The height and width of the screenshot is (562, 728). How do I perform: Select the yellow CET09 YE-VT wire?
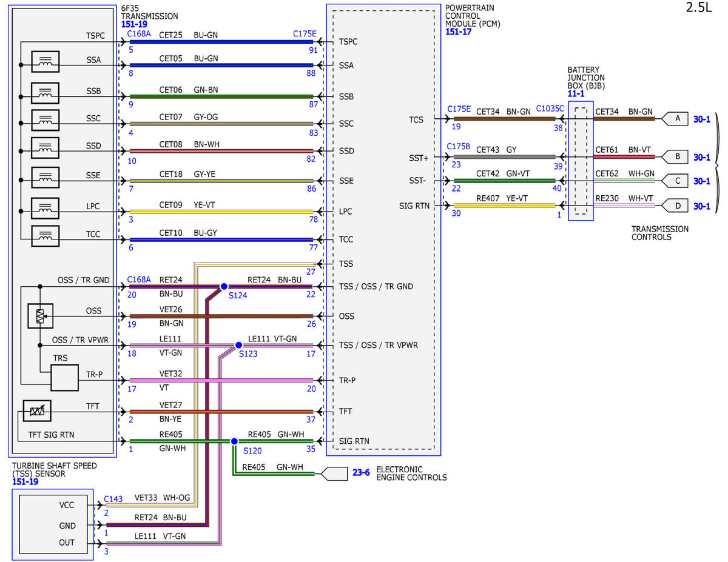click(x=221, y=212)
